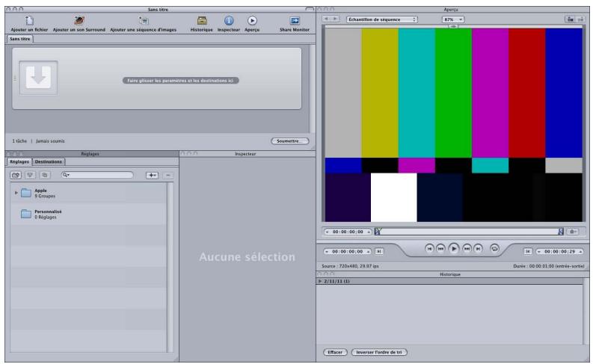
Task: Click the Effacer button in Historique
Action: click(x=334, y=351)
